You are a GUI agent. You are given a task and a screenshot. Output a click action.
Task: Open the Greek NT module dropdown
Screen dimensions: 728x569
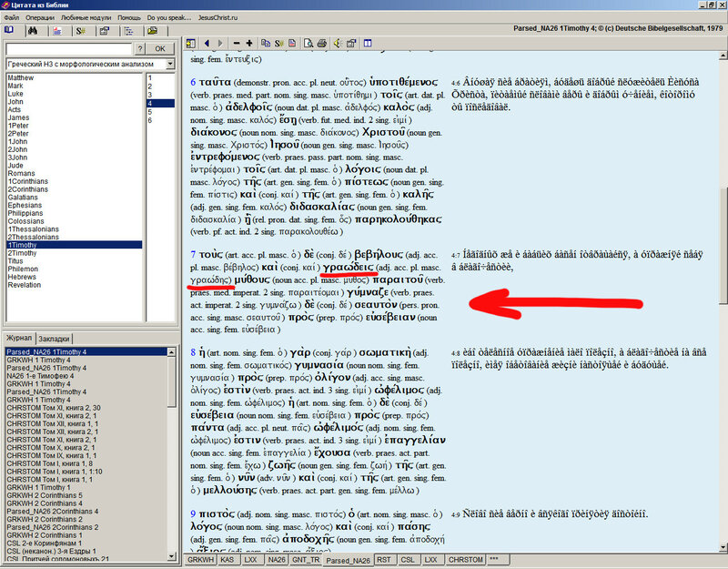point(170,65)
